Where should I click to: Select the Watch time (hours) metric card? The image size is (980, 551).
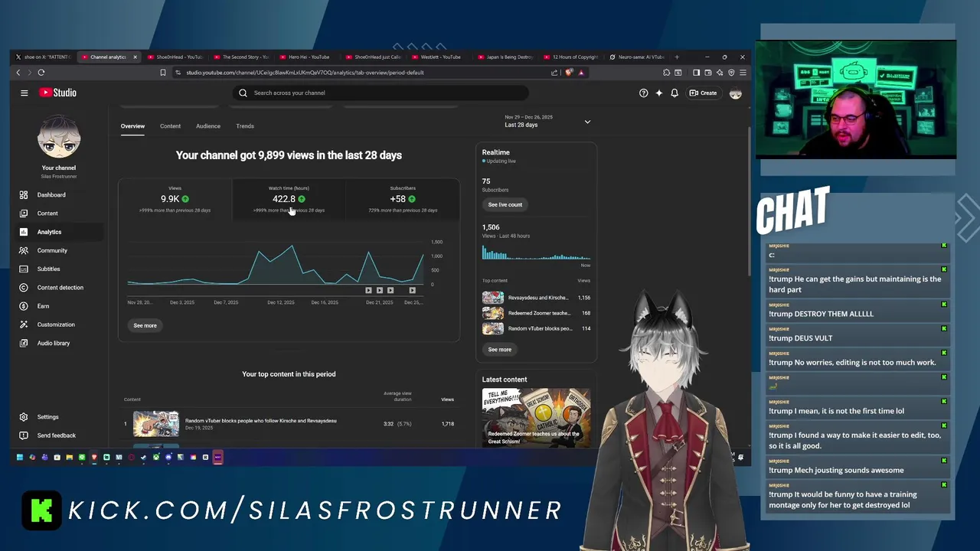[289, 199]
